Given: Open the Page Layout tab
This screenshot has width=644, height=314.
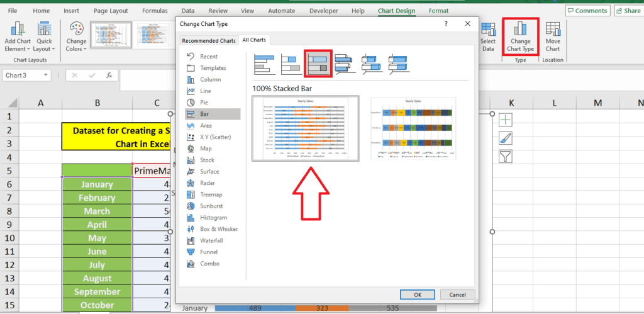Looking at the screenshot, I should click(111, 11).
